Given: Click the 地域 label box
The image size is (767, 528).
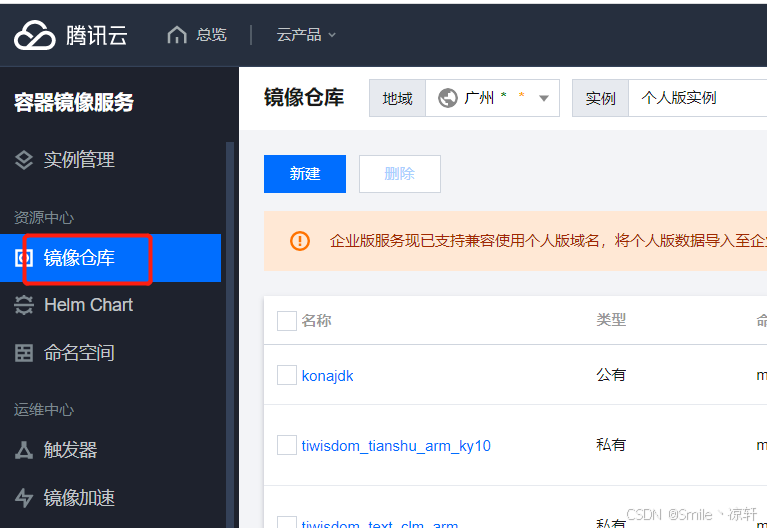Looking at the screenshot, I should click(397, 98).
